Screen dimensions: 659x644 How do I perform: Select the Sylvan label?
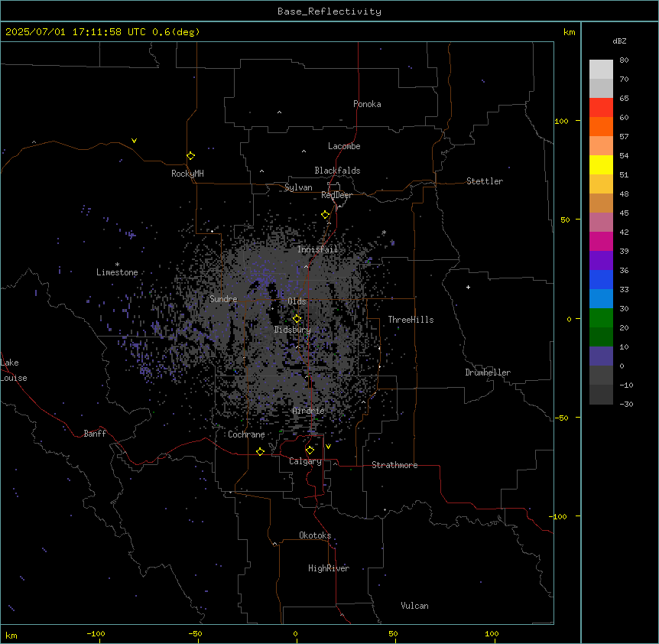coord(298,187)
